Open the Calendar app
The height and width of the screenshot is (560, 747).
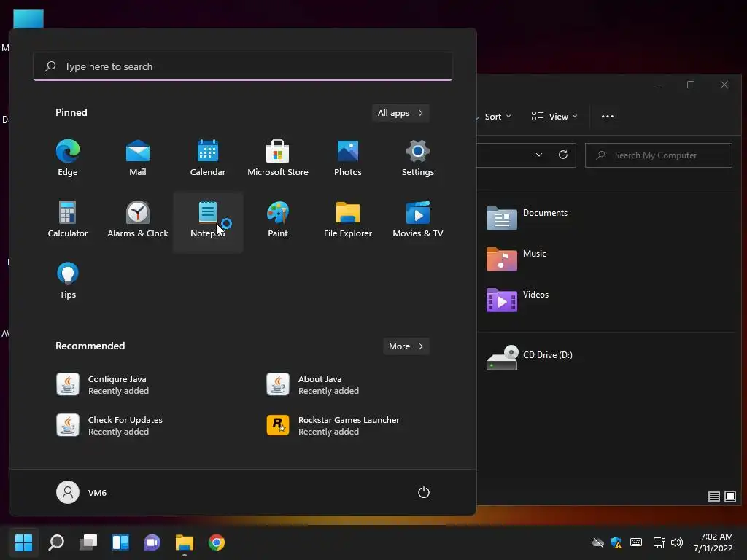click(x=208, y=158)
